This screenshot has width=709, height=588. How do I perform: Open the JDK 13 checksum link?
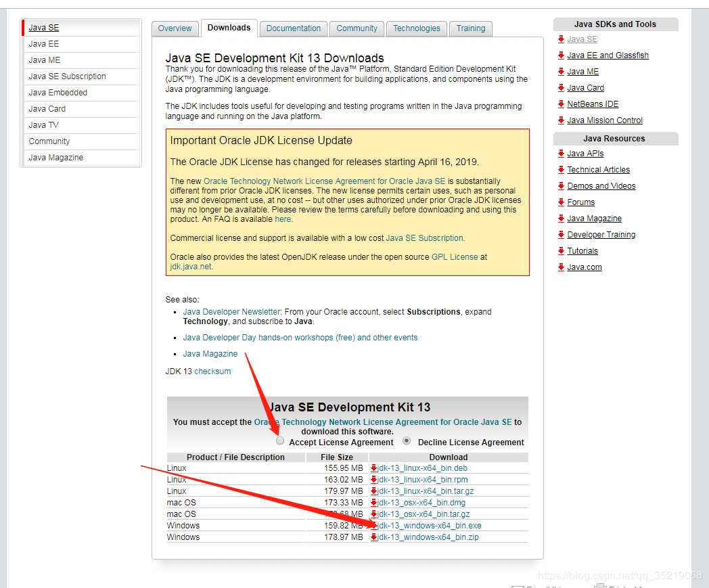pos(212,371)
